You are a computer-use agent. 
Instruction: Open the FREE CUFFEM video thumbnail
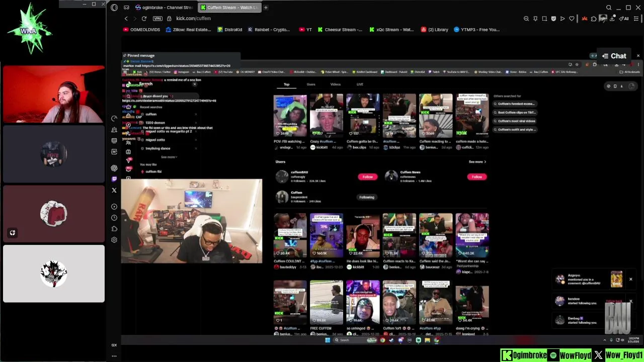327,303
